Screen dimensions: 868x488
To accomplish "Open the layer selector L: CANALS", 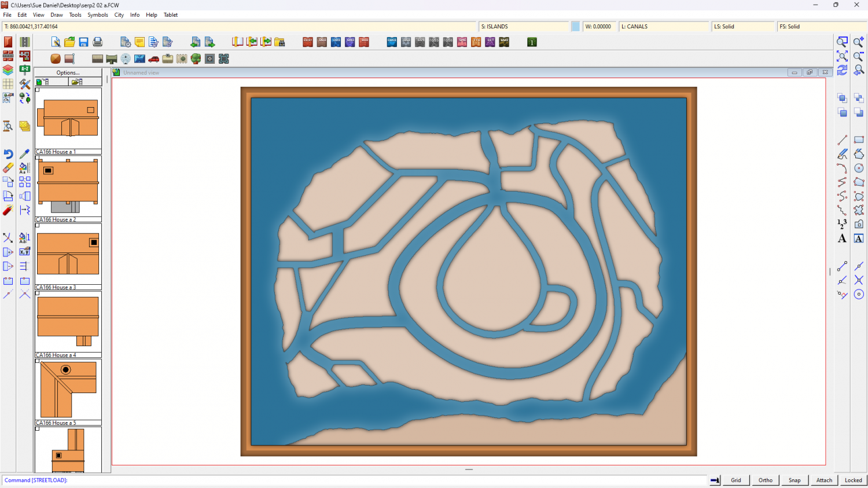I will coord(664,27).
